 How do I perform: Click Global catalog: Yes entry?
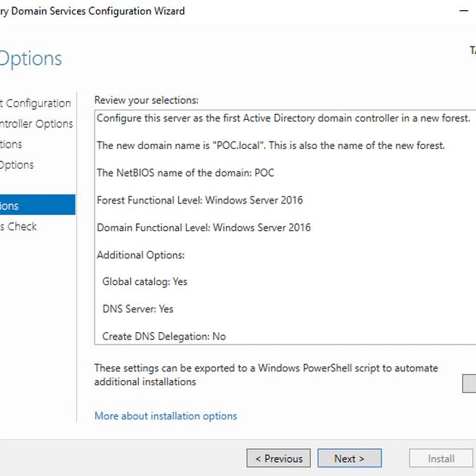point(145,282)
